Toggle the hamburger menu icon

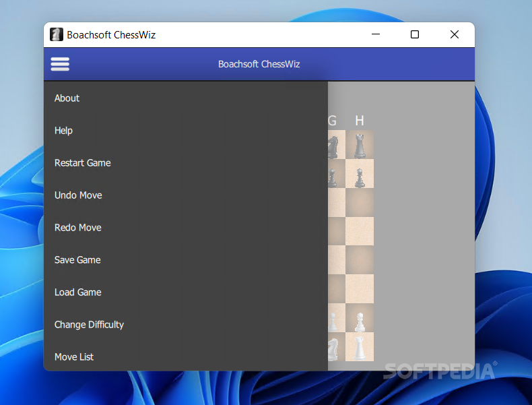tap(60, 64)
